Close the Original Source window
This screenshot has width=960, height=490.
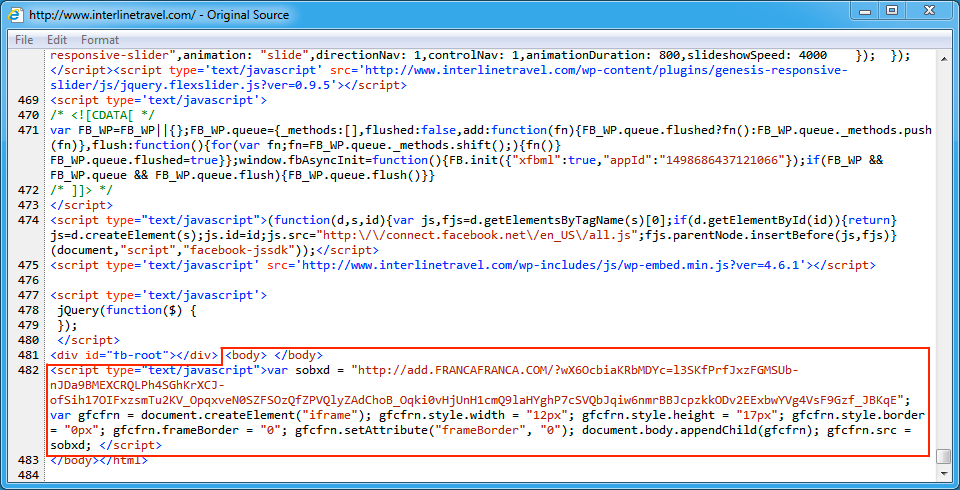click(929, 10)
